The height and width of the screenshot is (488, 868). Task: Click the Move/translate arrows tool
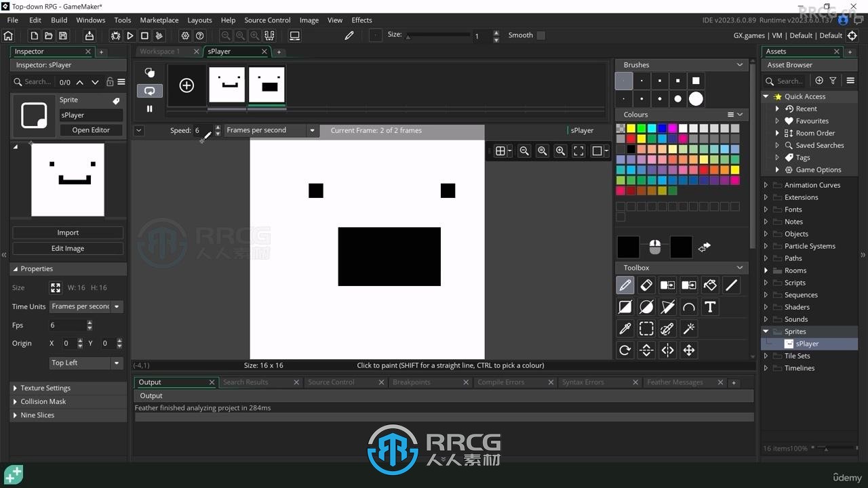[689, 350]
